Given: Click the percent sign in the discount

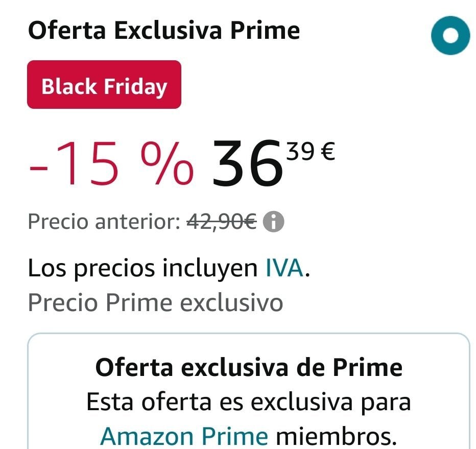Looking at the screenshot, I should pyautogui.click(x=171, y=163).
